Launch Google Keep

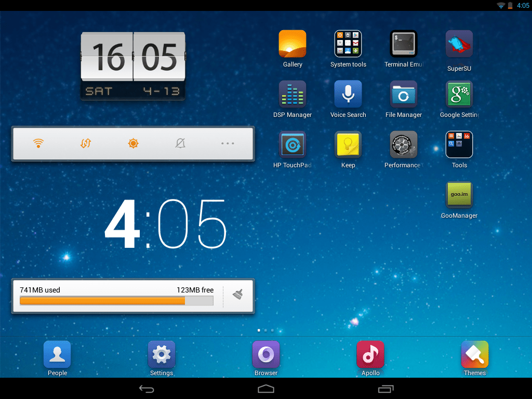[348, 144]
